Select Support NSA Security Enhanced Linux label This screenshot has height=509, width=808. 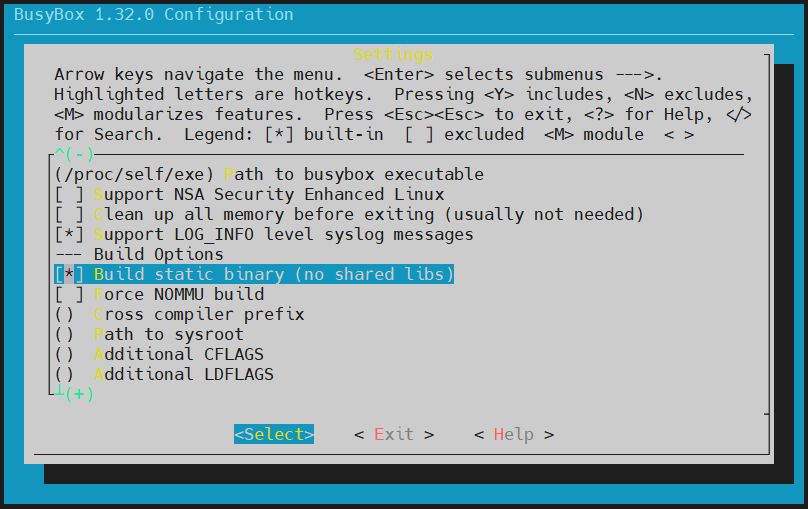click(269, 194)
